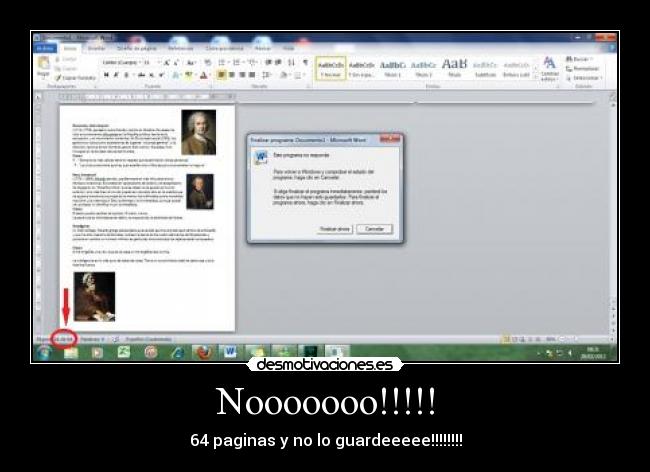Toggle strikethrough (abc) formatting
Viewport: 650px width, 472px height.
(x=141, y=75)
